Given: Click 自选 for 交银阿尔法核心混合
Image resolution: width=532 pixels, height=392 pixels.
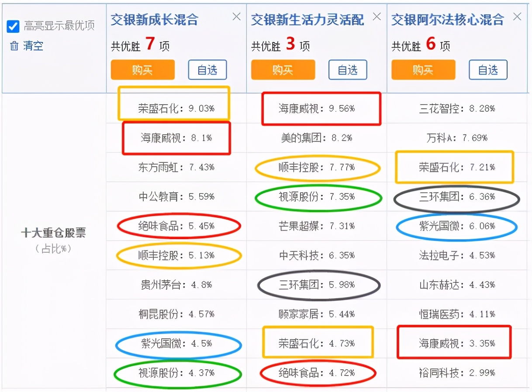Looking at the screenshot, I should click(x=488, y=70).
